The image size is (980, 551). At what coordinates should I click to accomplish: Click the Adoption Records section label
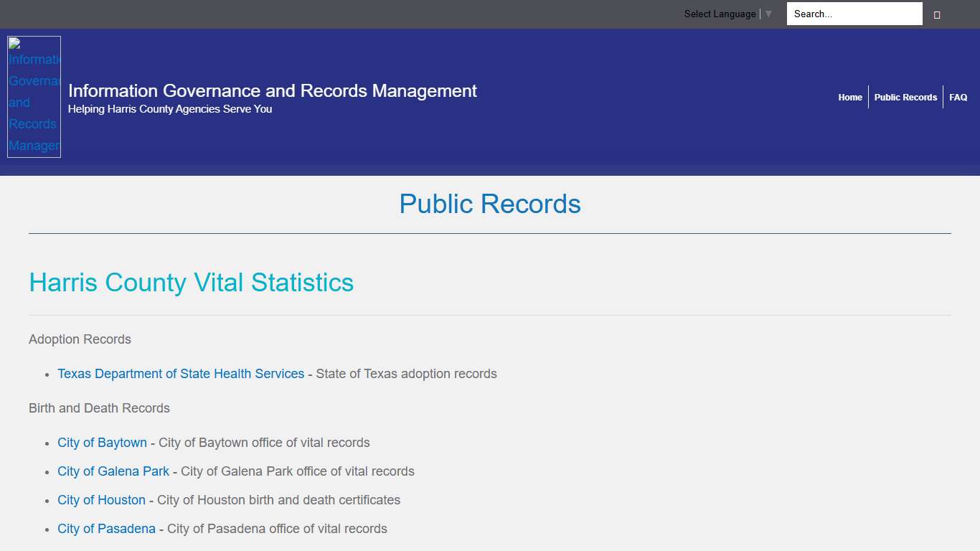pos(80,339)
